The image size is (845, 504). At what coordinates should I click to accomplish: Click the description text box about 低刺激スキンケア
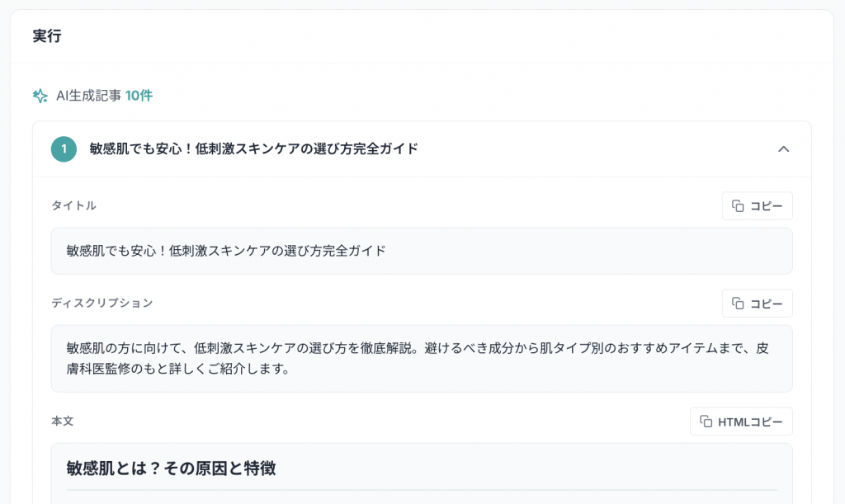click(x=421, y=358)
